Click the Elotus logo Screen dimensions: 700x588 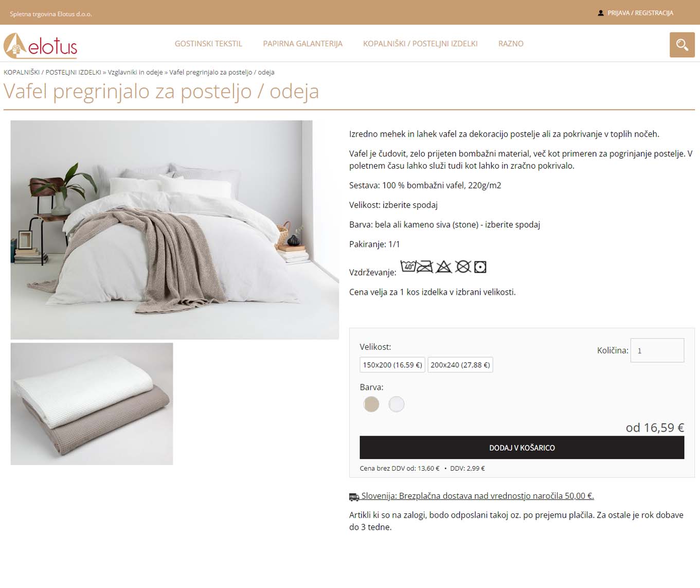[x=41, y=46]
